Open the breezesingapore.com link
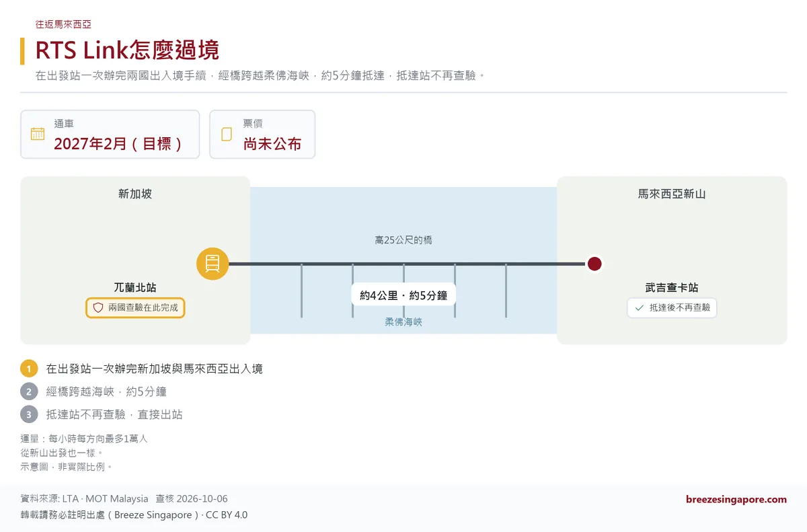The image size is (807, 532). pos(736,499)
